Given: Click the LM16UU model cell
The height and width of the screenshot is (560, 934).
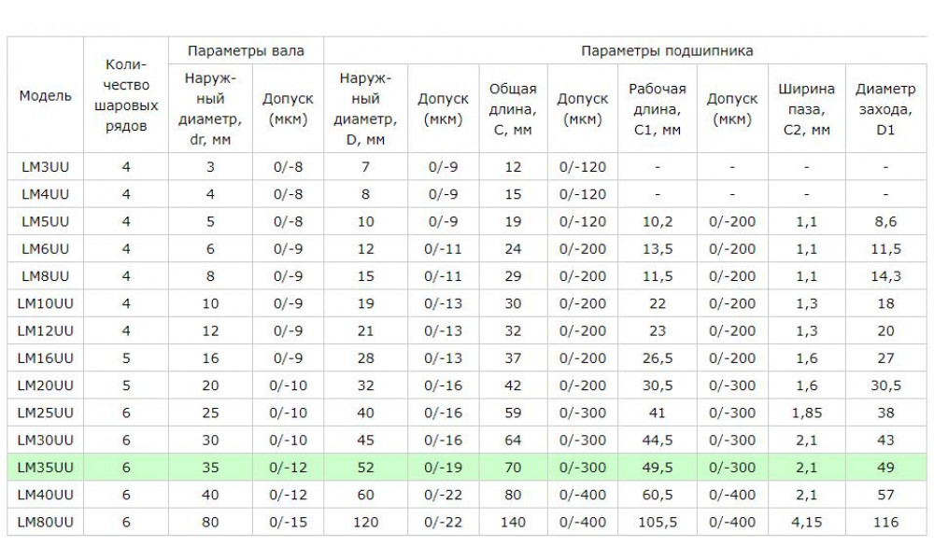Looking at the screenshot, I should point(45,357).
